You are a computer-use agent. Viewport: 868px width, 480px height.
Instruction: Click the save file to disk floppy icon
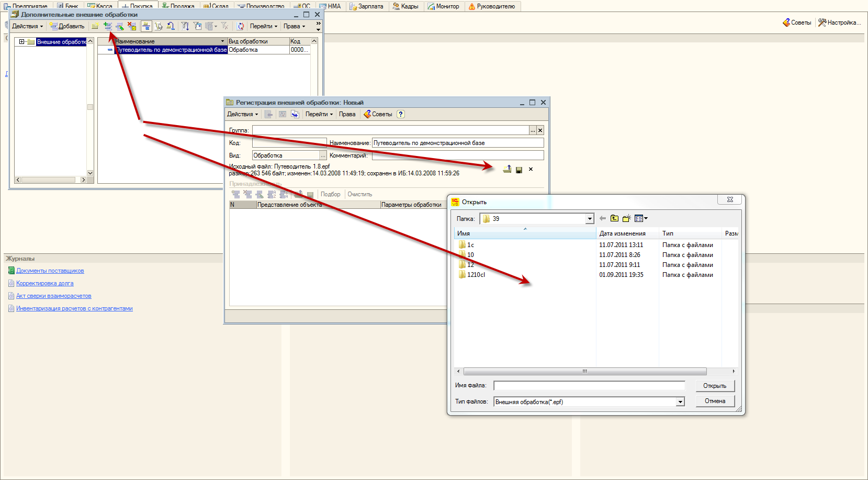point(519,170)
